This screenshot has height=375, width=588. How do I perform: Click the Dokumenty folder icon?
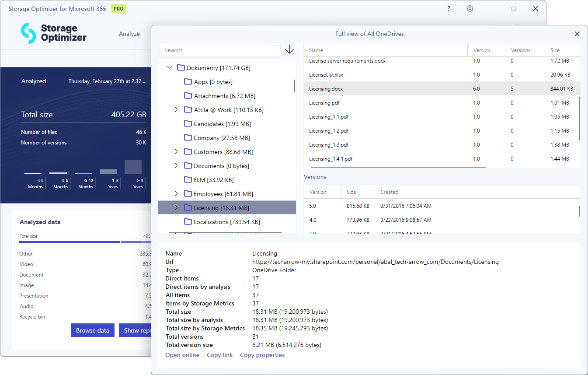point(182,67)
